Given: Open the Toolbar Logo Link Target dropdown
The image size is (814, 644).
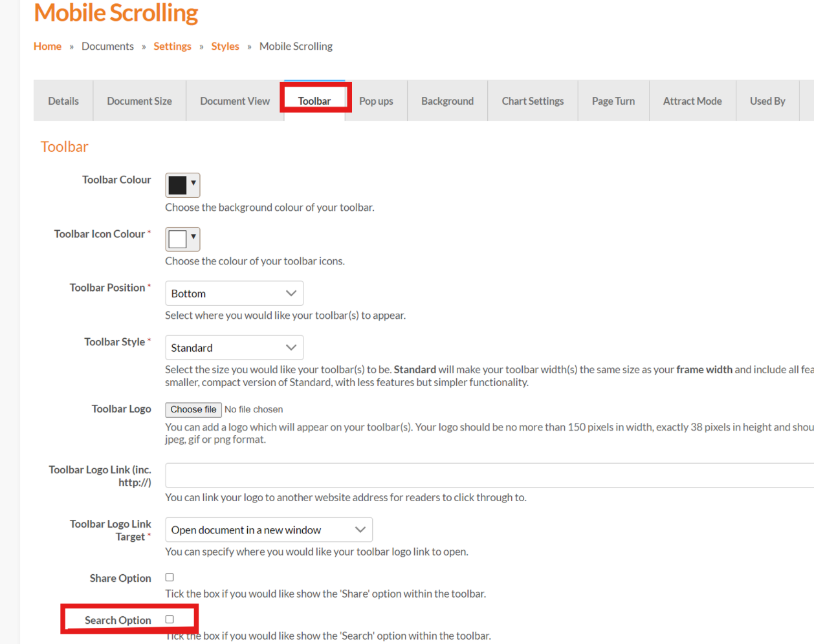Looking at the screenshot, I should click(x=269, y=530).
